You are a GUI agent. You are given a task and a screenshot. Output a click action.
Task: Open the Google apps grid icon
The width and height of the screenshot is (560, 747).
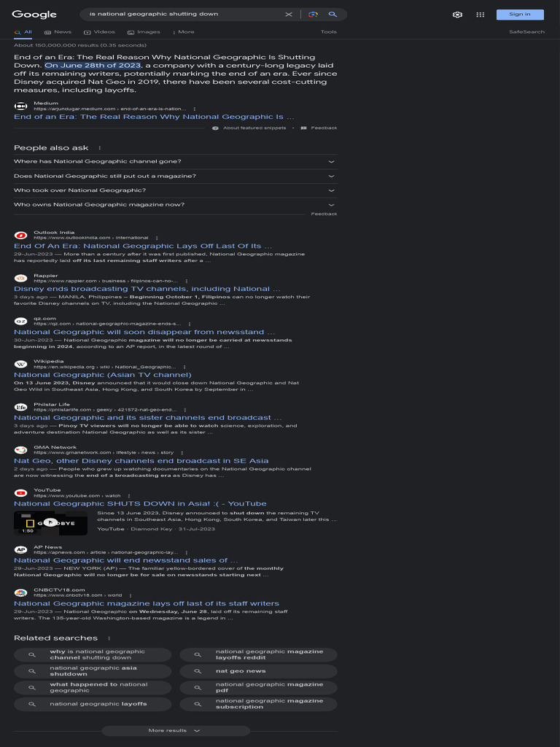click(x=481, y=15)
